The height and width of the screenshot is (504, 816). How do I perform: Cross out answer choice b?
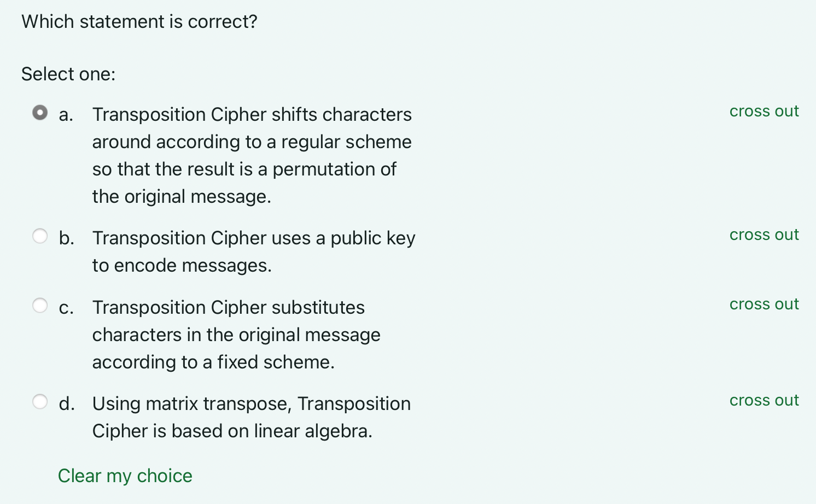[x=763, y=235]
